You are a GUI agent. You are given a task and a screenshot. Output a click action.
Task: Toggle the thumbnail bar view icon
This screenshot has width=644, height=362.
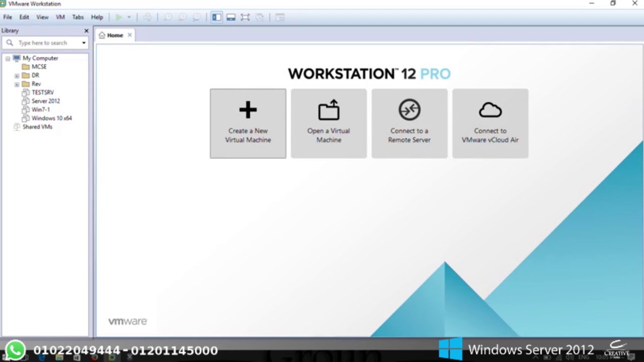pos(231,17)
